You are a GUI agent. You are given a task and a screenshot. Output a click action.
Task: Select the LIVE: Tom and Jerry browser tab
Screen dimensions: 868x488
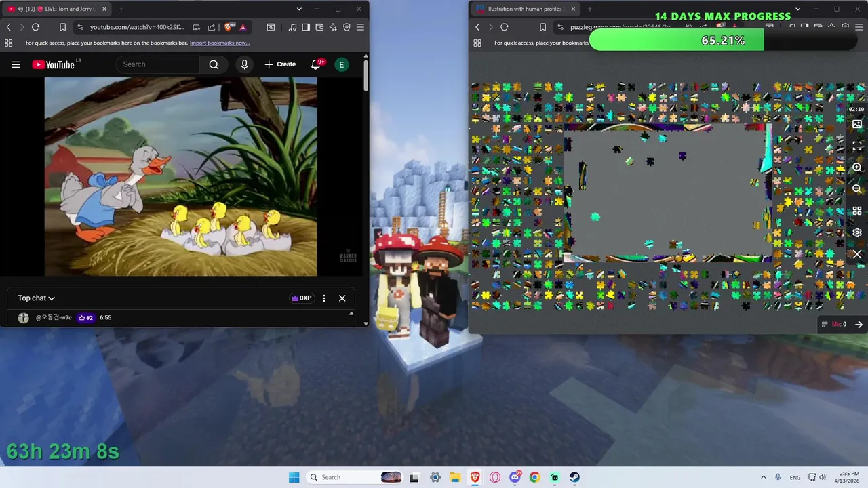coord(57,9)
